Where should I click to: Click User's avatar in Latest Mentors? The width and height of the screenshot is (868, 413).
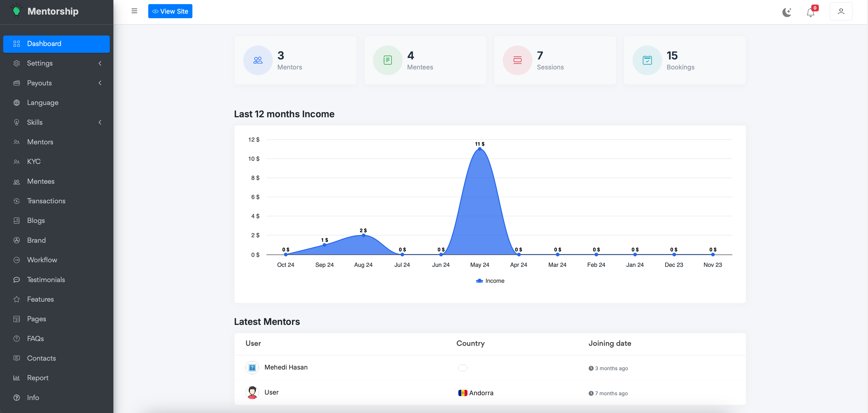(252, 393)
